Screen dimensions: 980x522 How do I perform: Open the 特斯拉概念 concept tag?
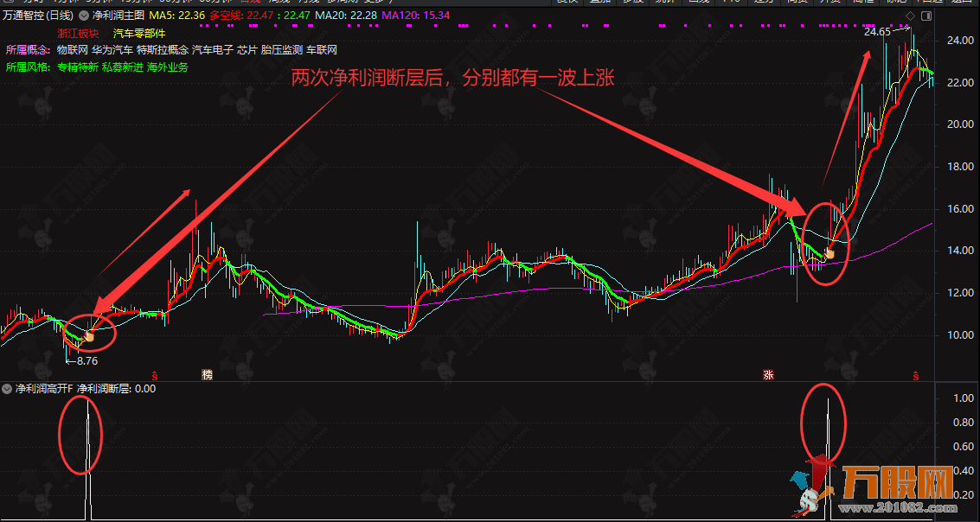[163, 49]
